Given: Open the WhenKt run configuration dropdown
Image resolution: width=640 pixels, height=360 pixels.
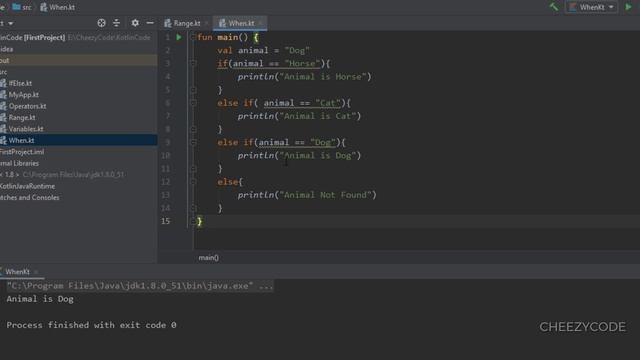Looking at the screenshot, I should [x=591, y=7].
